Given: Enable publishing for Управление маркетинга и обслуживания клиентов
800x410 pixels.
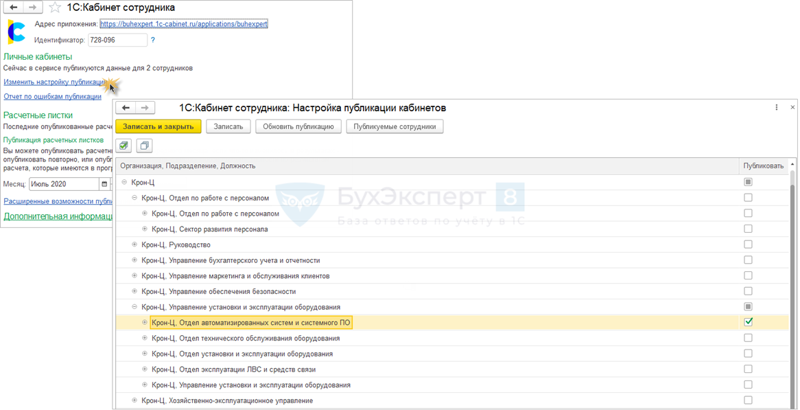Looking at the screenshot, I should click(x=748, y=275).
